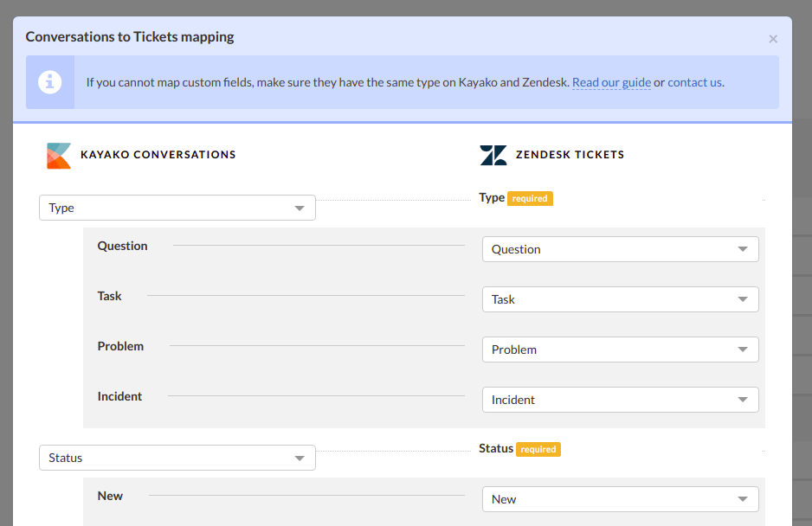Expand the Problem type mapping dropdown

[x=621, y=350]
